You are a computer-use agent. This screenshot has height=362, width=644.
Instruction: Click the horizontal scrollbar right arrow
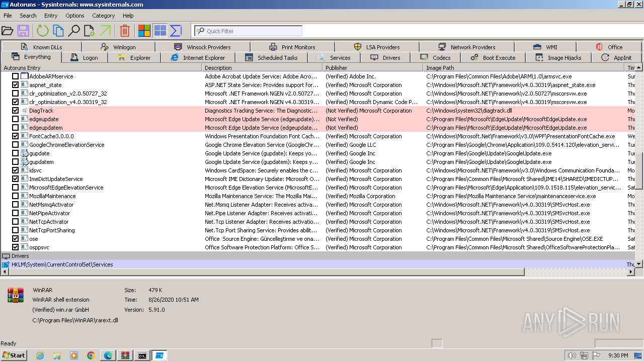(631, 272)
